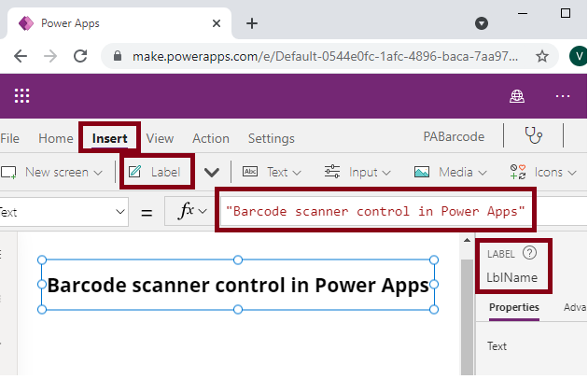The image size is (588, 379).
Task: Expand the New screen dropdown
Action: point(98,173)
